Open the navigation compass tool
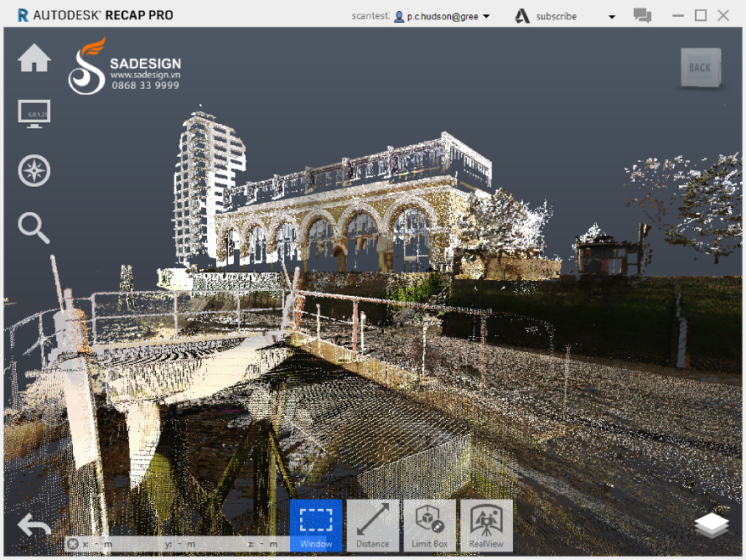Viewport: 746px width, 560px height. tap(34, 170)
